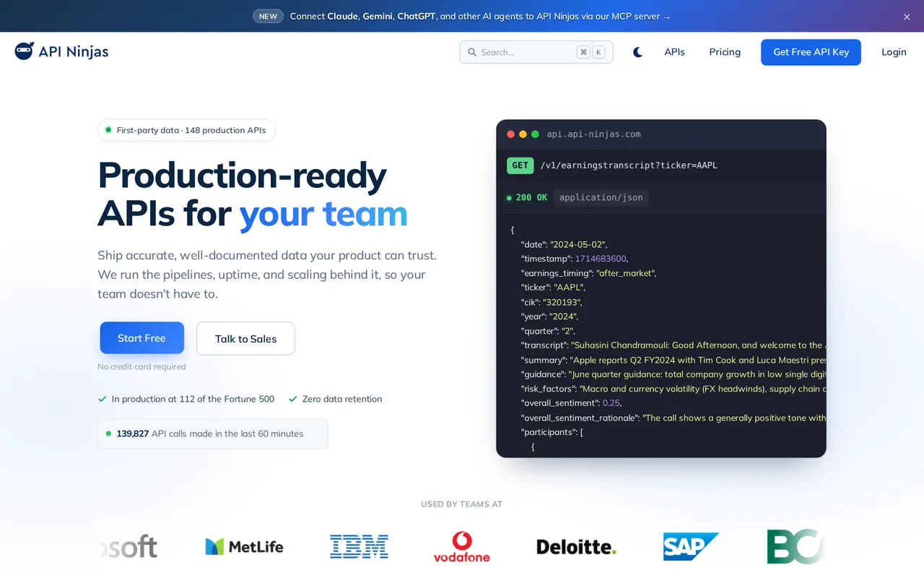Click the 200 OK status text
The width and height of the screenshot is (924, 578).
coord(531,197)
